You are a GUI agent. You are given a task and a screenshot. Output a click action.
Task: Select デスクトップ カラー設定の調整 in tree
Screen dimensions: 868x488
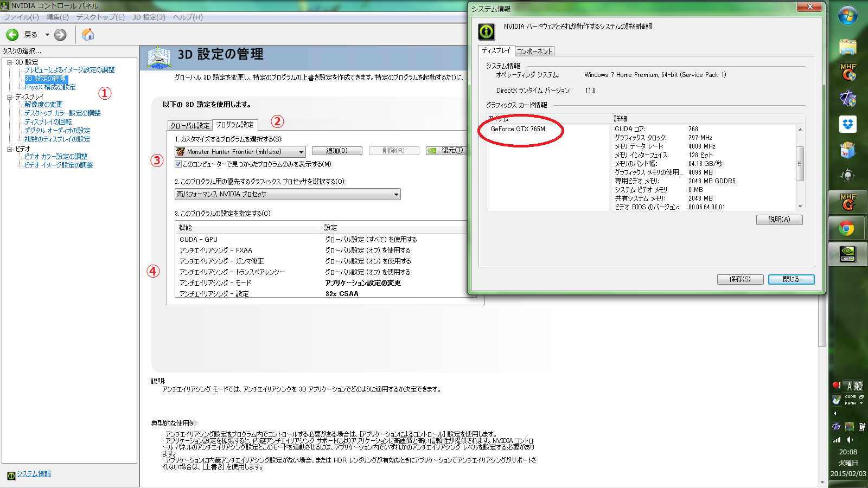pos(62,113)
